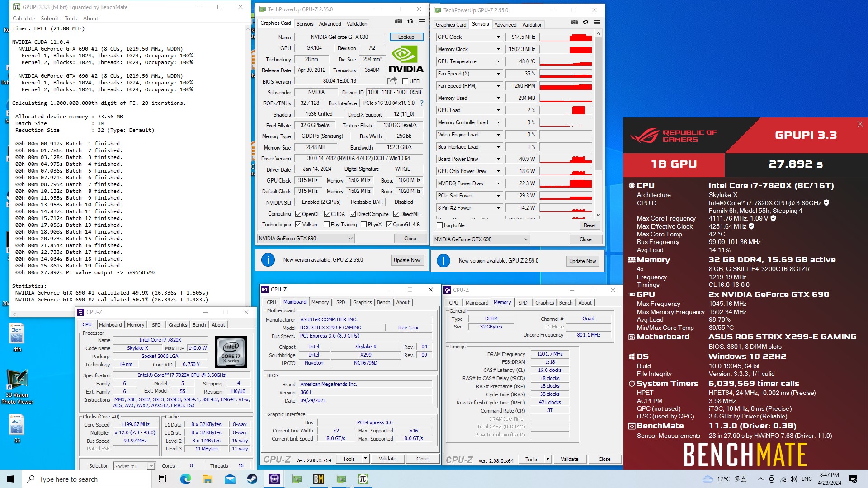This screenshot has width=868, height=488.
Task: Open Task View on the taskbar
Action: point(163,479)
